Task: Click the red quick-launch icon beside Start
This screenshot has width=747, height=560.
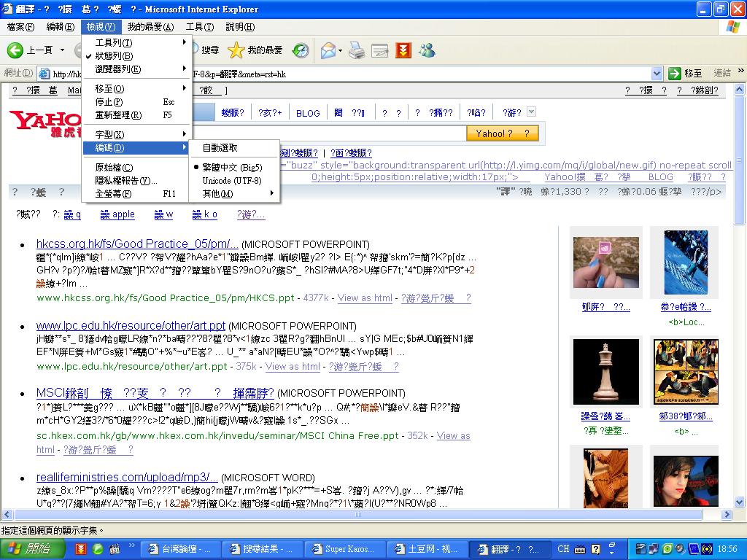Action: click(x=82, y=549)
